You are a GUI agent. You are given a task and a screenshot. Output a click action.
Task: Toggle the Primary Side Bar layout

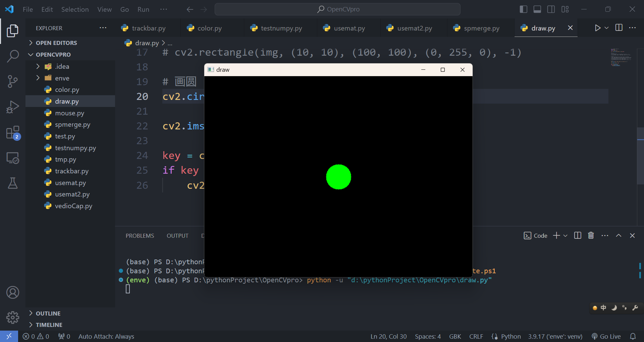click(x=523, y=9)
